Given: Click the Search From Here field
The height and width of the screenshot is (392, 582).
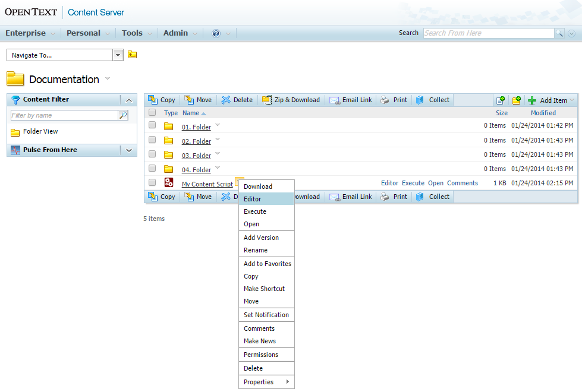Looking at the screenshot, I should pyautogui.click(x=488, y=33).
